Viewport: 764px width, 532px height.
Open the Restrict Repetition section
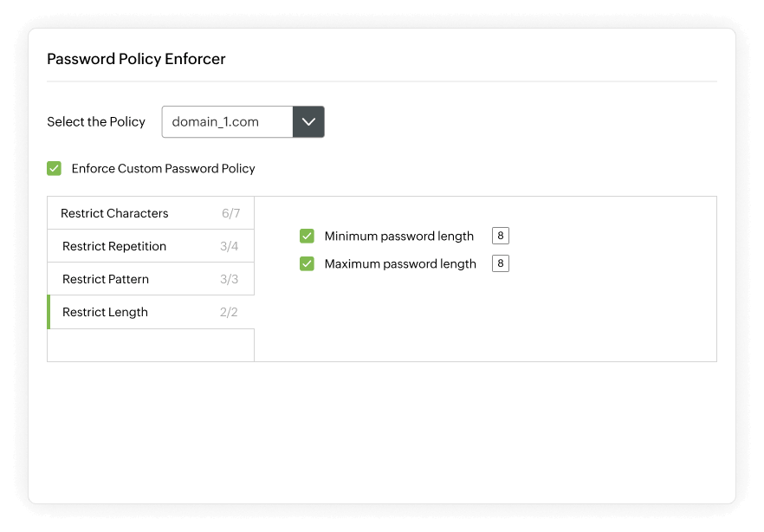(x=113, y=245)
